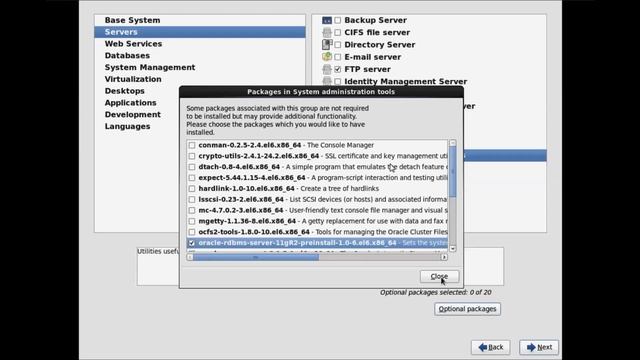The image size is (640, 360).
Task: Select the Backup Server label
Action: click(x=375, y=20)
